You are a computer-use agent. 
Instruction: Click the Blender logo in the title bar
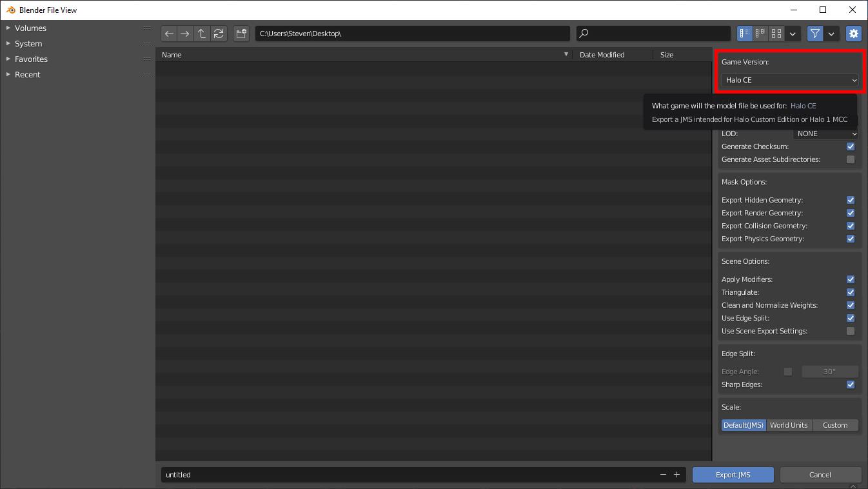[x=11, y=10]
